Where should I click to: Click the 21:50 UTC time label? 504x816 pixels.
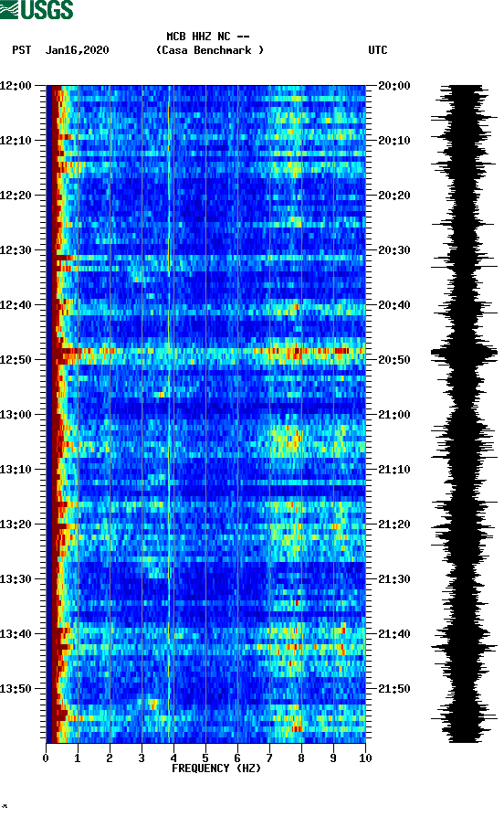(394, 689)
